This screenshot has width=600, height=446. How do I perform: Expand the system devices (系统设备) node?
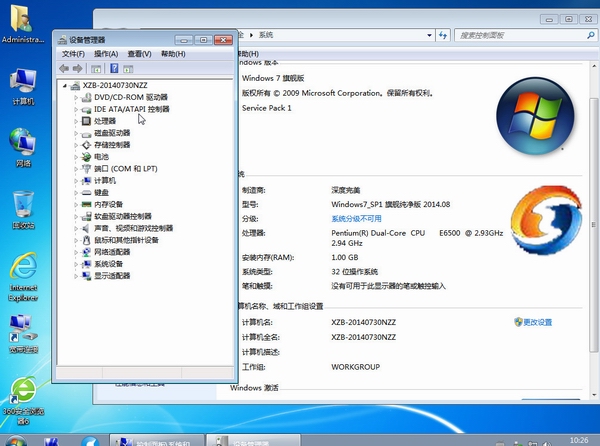(x=76, y=264)
